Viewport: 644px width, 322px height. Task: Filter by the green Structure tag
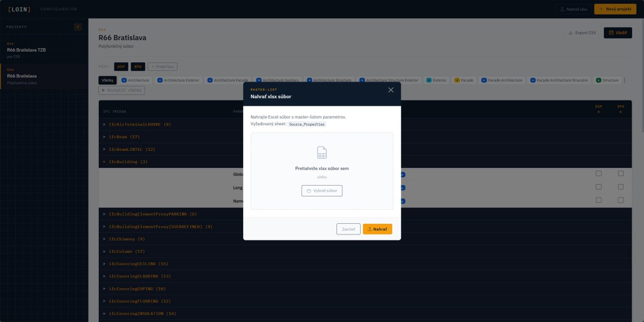(606, 80)
